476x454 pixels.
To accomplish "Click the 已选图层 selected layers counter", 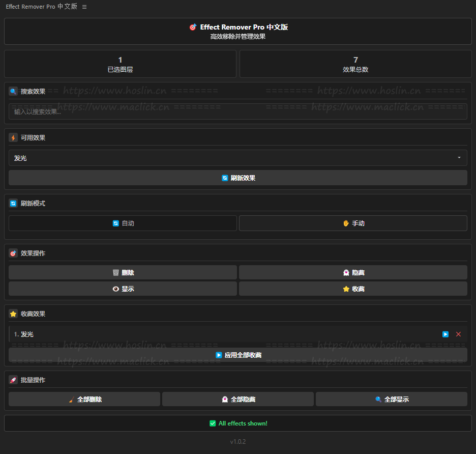I will (120, 64).
